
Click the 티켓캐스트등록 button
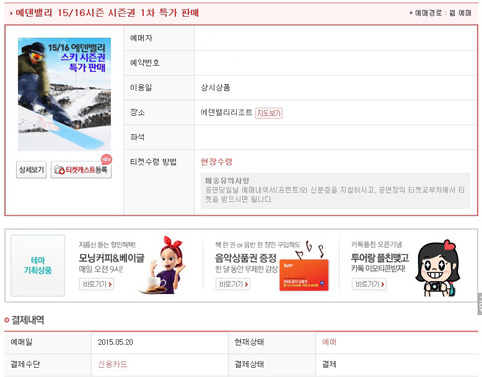coord(81,170)
